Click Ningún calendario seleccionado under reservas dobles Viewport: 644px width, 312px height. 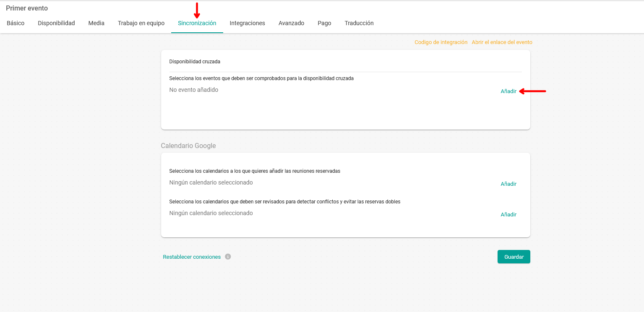(211, 213)
